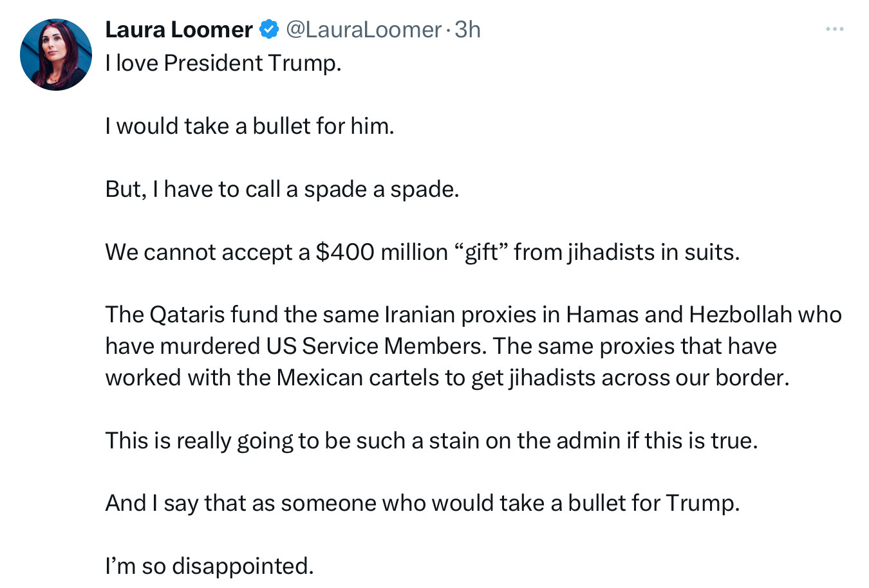Open the @LauraLoomer handle link
Viewport: 869px width, 588px height.
tap(363, 30)
